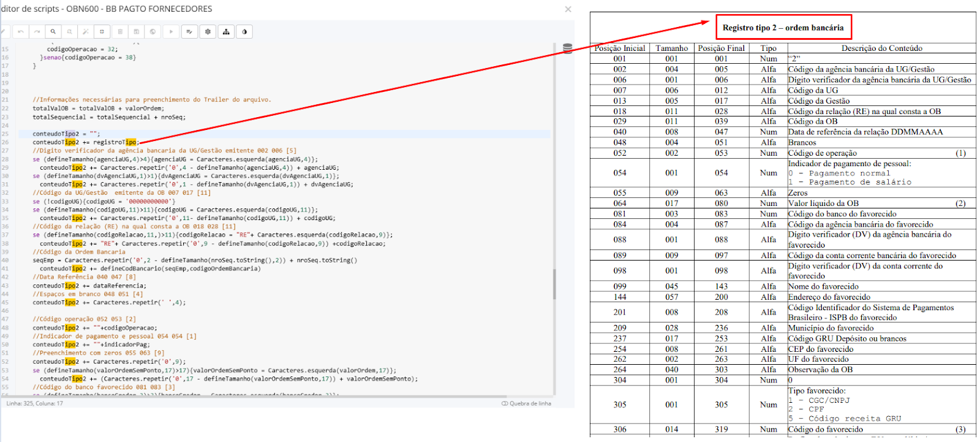Click window title 'OBN600 - BB PAGTO FORNECEDORES'
This screenshot has height=442, width=980.
coord(139,9)
